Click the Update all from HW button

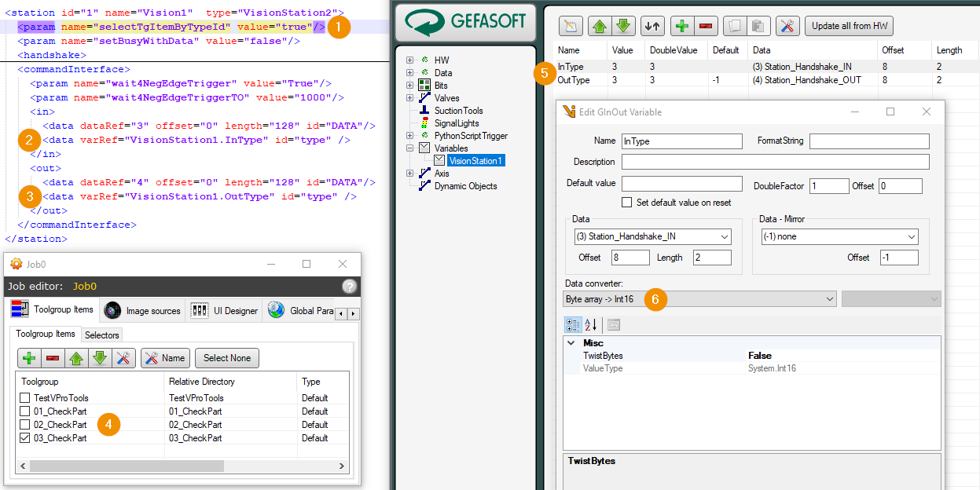(850, 25)
